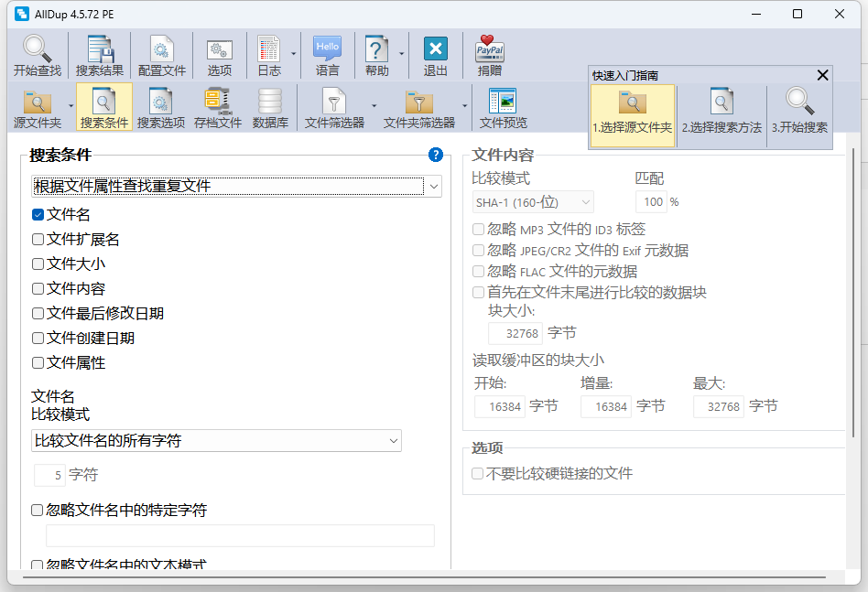The height and width of the screenshot is (592, 868).
Task: Open the 数据库 database icon
Action: (x=270, y=108)
